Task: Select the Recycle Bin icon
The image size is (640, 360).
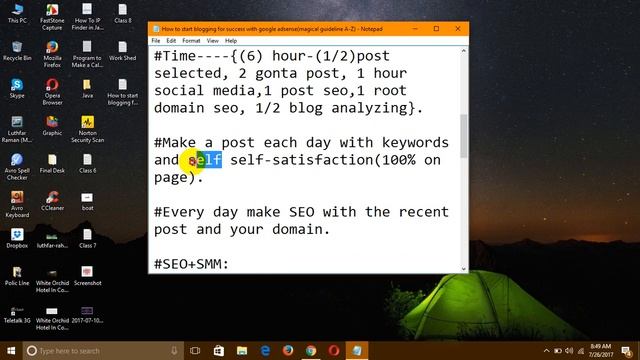Action: (x=17, y=51)
